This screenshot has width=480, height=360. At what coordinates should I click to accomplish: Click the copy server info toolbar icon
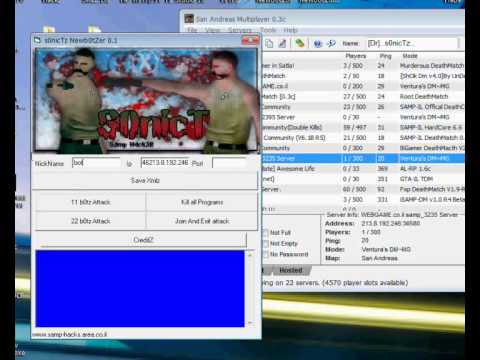[x=269, y=43]
